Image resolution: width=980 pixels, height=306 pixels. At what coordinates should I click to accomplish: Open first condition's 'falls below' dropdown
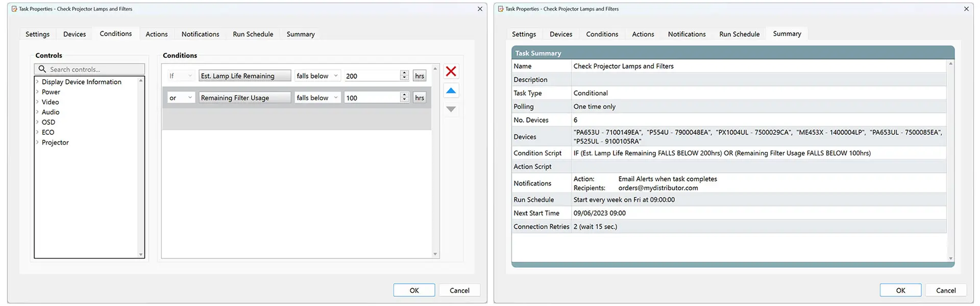pos(317,76)
